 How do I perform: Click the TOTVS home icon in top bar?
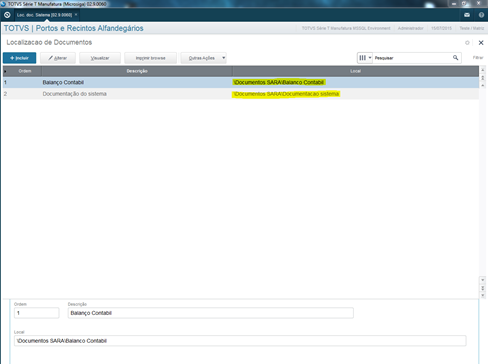(x=7, y=15)
